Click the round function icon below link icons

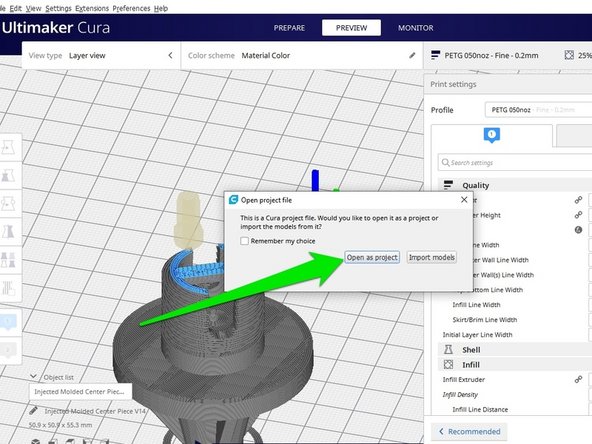click(x=578, y=230)
